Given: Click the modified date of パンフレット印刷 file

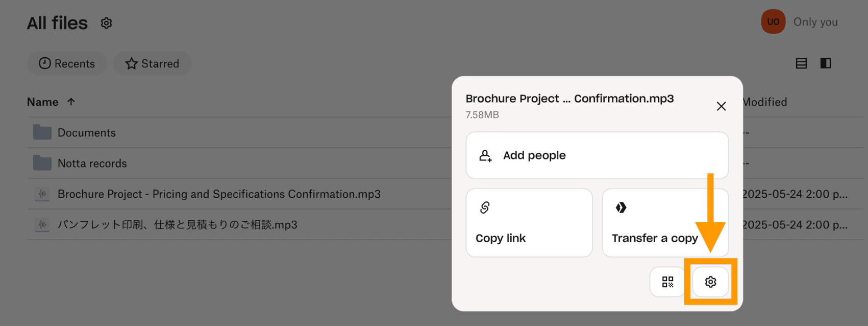Looking at the screenshot, I should [795, 225].
